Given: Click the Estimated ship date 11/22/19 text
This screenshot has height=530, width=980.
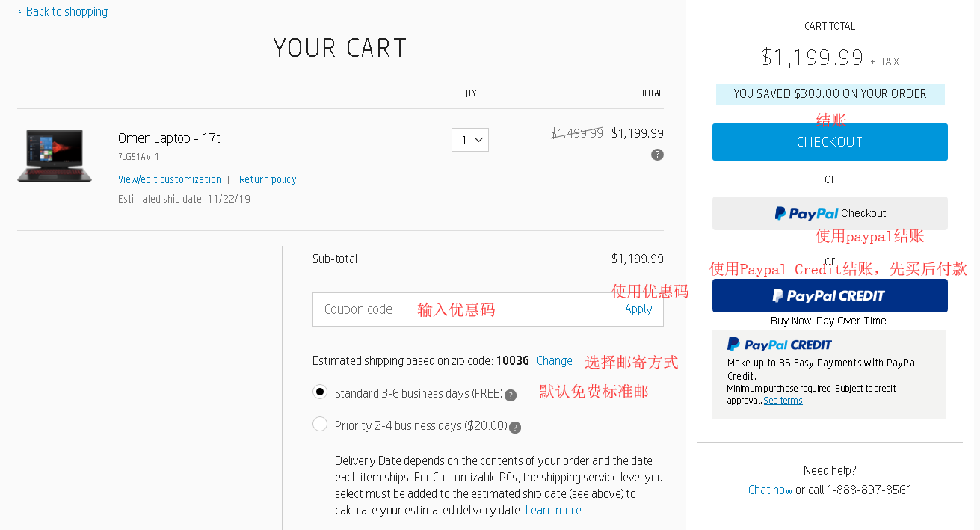Looking at the screenshot, I should pos(184,199).
